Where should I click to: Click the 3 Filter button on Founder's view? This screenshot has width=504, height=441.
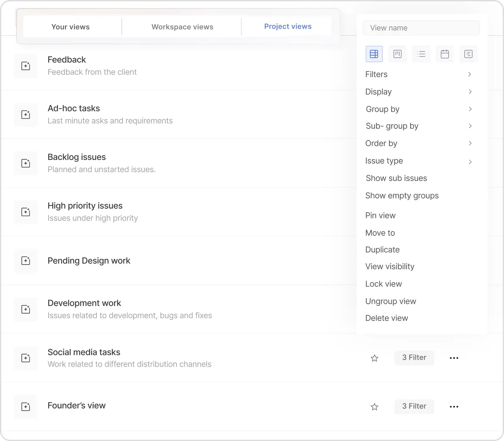tap(414, 406)
